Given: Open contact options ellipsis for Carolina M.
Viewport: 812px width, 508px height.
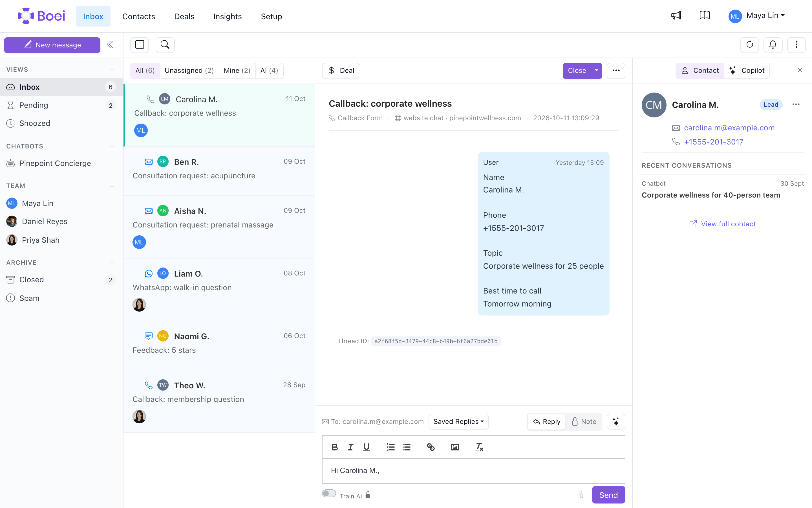Looking at the screenshot, I should coord(796,104).
